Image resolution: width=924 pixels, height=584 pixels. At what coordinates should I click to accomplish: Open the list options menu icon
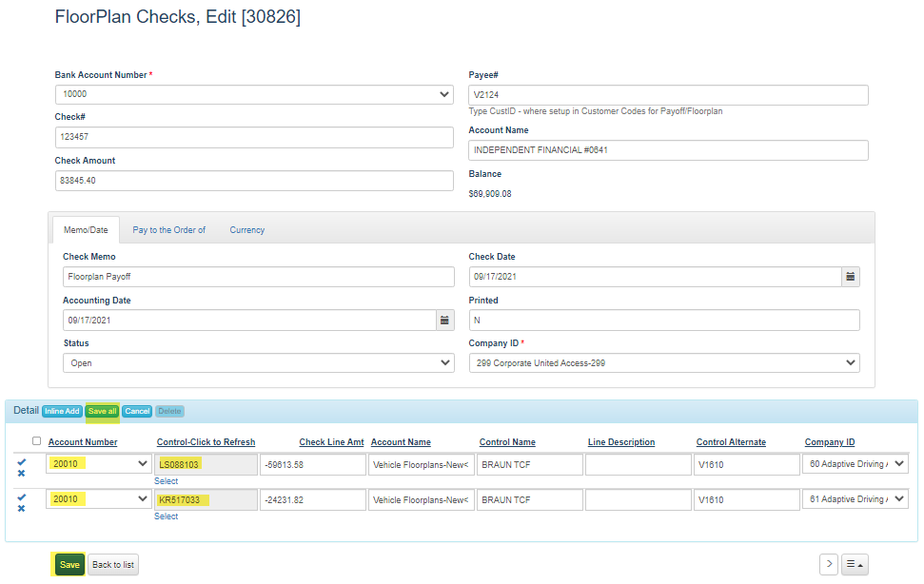click(x=855, y=564)
